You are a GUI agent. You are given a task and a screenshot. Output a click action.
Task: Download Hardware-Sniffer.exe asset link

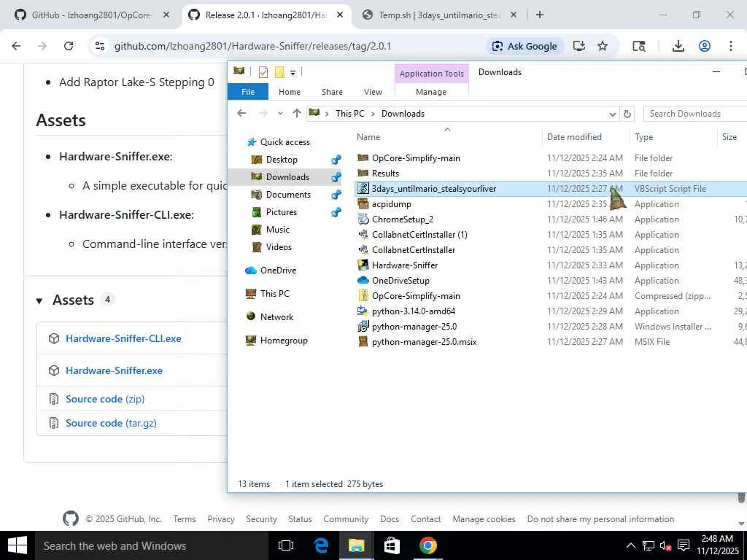point(114,370)
